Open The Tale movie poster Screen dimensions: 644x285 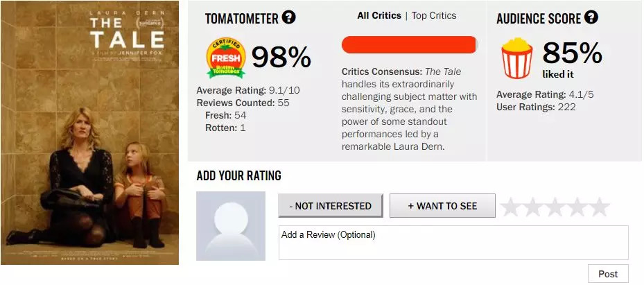[89, 132]
